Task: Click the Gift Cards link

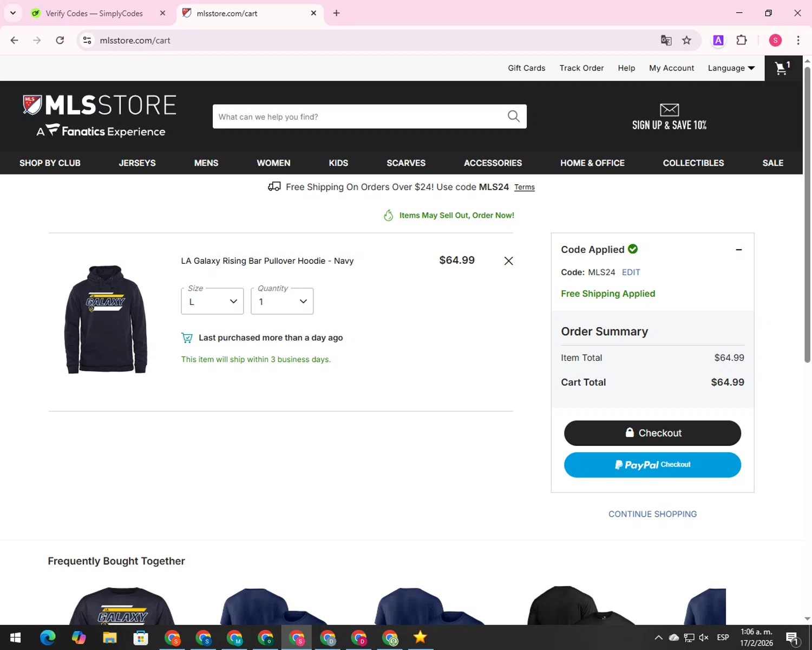Action: click(x=526, y=68)
